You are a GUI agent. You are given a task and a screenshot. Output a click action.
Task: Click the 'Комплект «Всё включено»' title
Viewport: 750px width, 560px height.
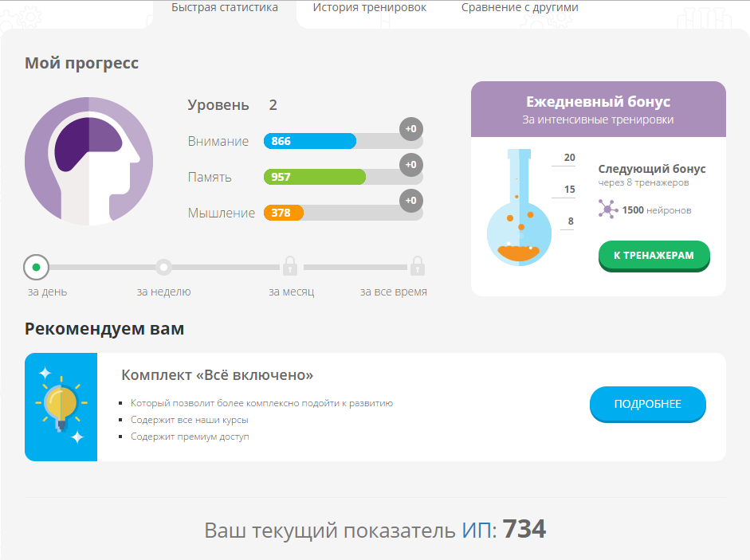pyautogui.click(x=217, y=375)
